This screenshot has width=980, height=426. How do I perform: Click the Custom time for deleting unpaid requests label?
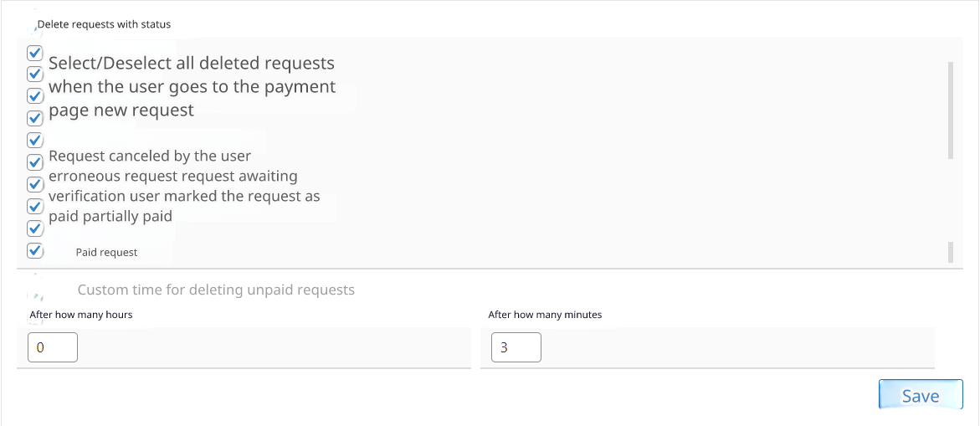tap(216, 290)
